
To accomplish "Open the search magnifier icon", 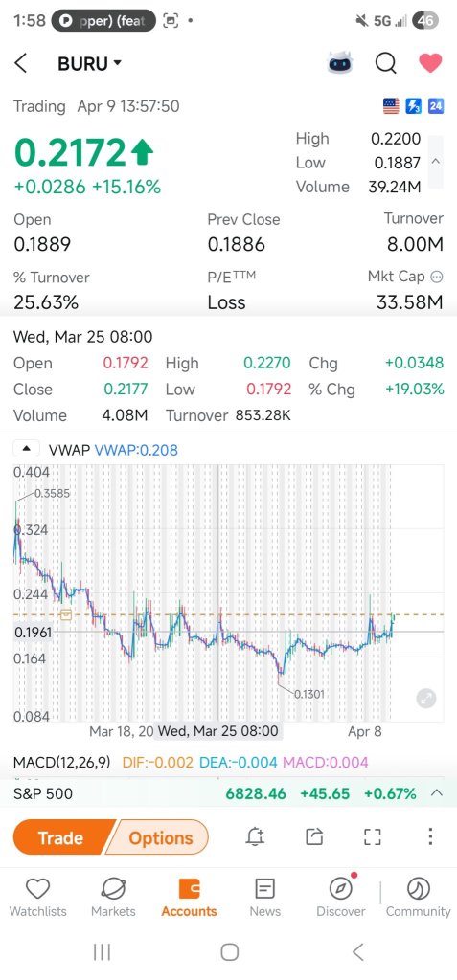I will (x=386, y=63).
